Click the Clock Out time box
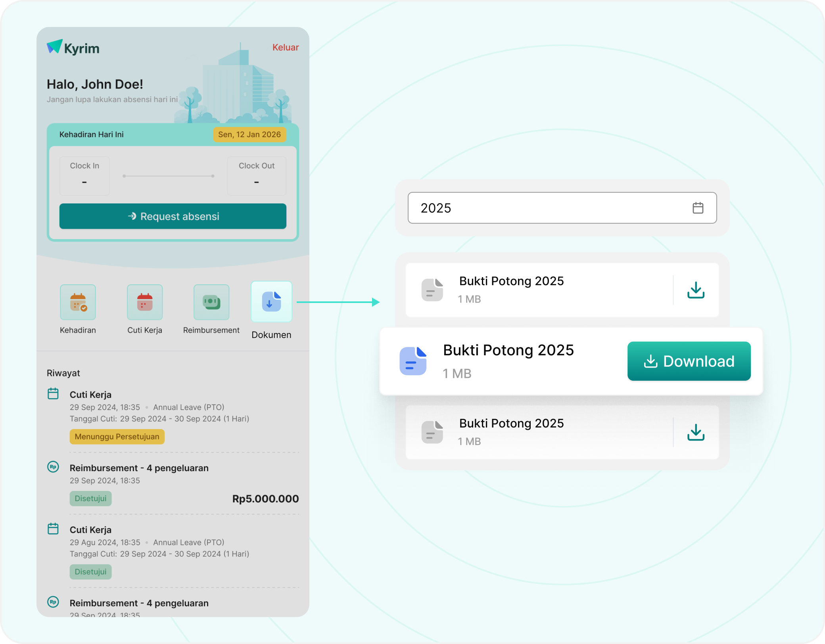This screenshot has width=825, height=644. 256,176
